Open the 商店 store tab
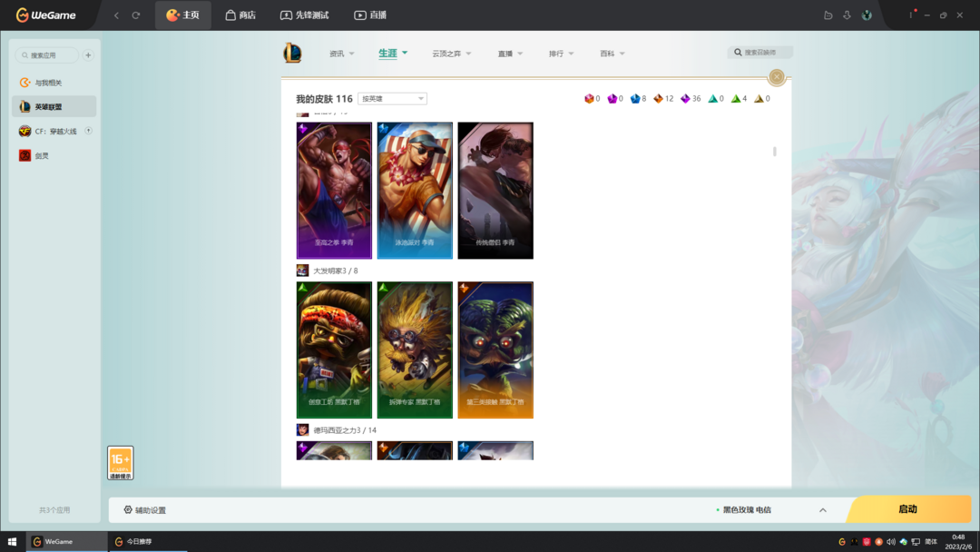Viewport: 980px width, 552px height. point(240,15)
